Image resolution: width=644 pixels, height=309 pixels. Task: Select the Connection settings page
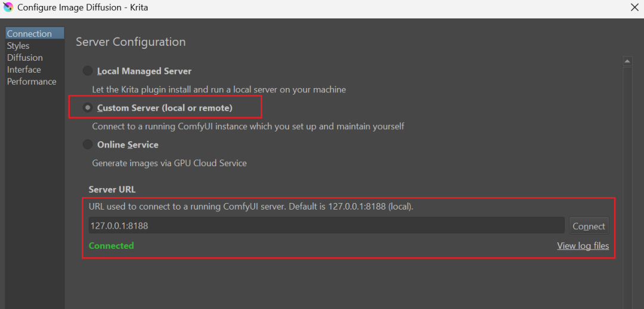tap(35, 33)
